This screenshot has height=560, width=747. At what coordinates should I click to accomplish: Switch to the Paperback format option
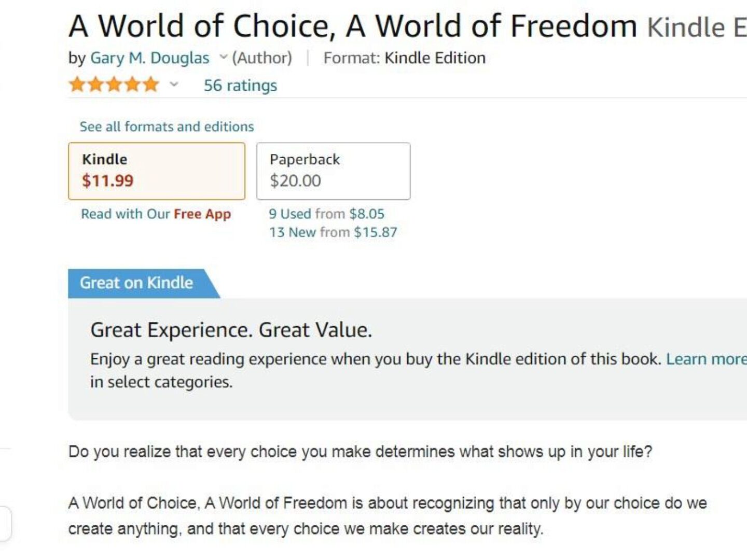click(x=333, y=171)
